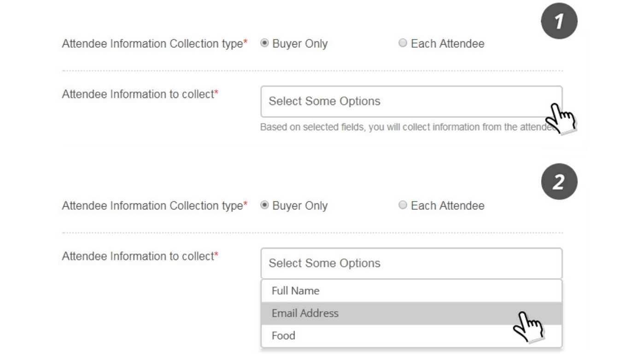Screen dimensions: 644x354
Task: Choose Food from the options list
Action: (411, 336)
